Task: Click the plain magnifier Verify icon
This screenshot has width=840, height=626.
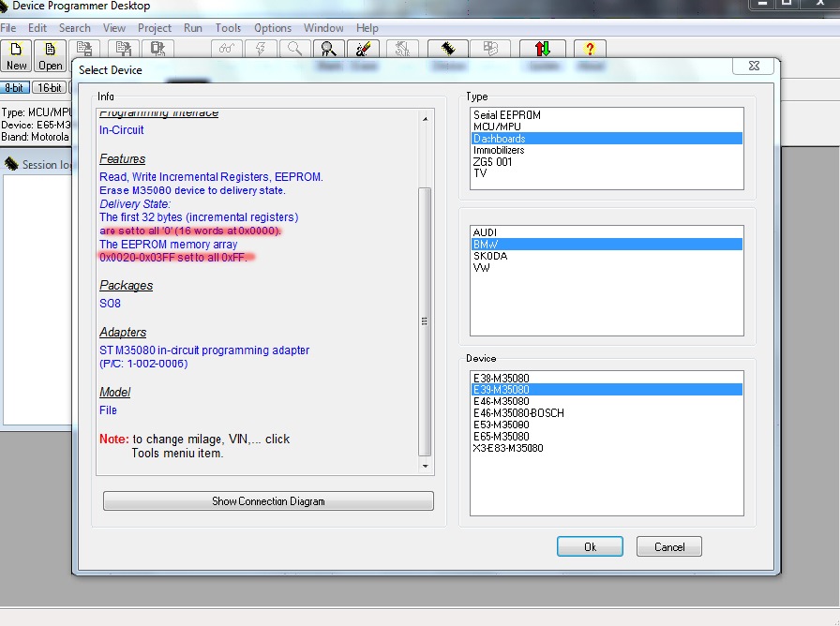Action: 294,49
